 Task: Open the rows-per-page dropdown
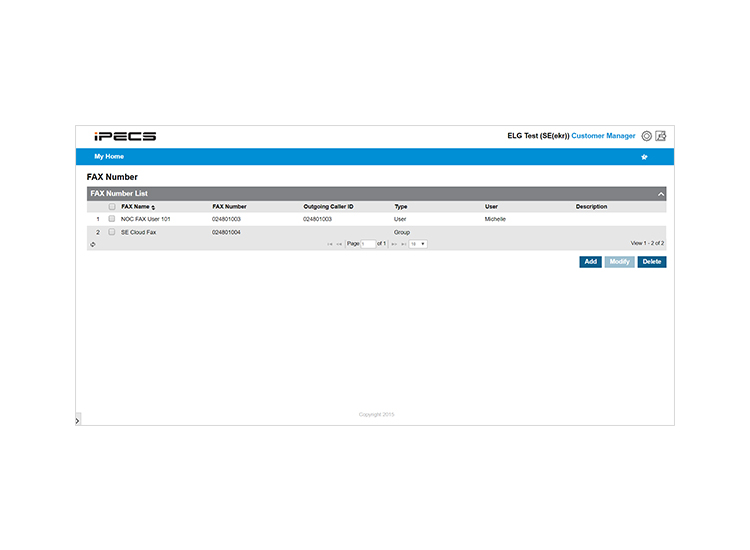tap(418, 244)
